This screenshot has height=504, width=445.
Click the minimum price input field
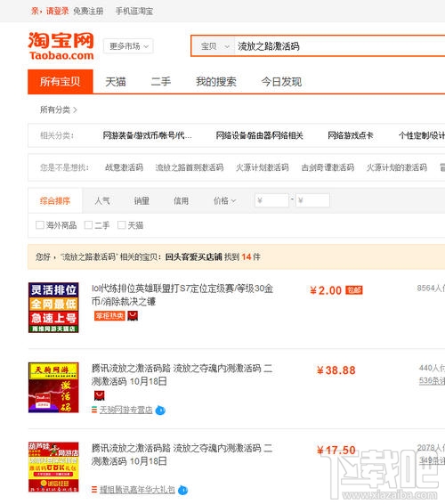(x=271, y=200)
